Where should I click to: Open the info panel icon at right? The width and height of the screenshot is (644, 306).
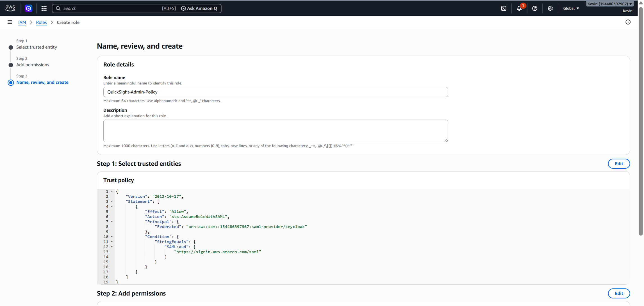[628, 22]
